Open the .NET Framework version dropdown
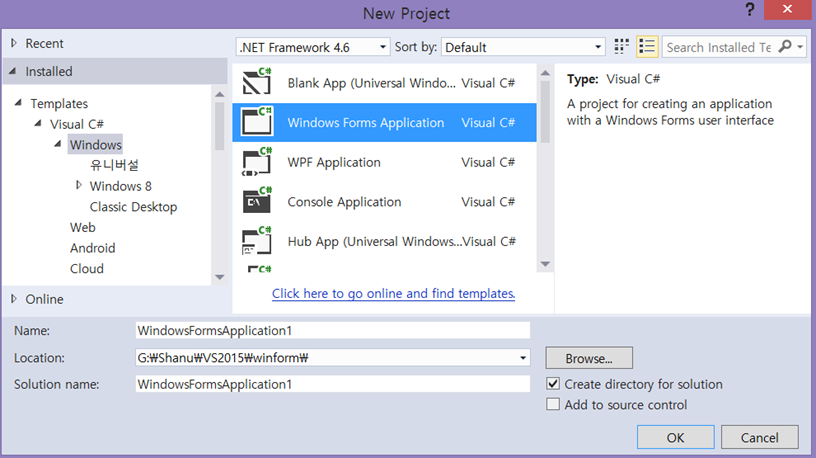The image size is (816, 458). coord(313,47)
